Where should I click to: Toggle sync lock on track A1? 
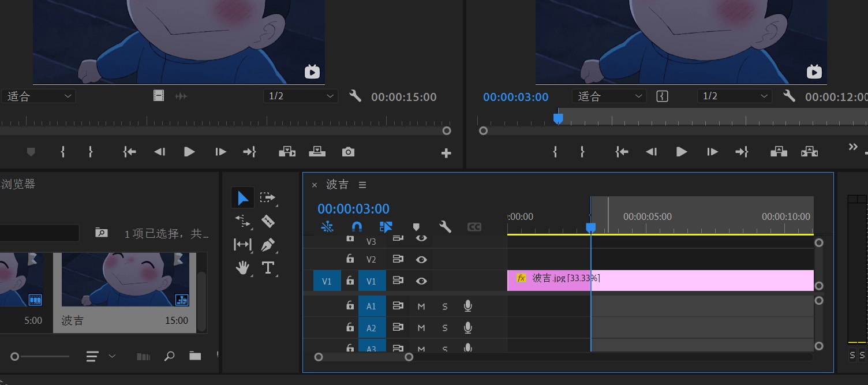(x=398, y=306)
